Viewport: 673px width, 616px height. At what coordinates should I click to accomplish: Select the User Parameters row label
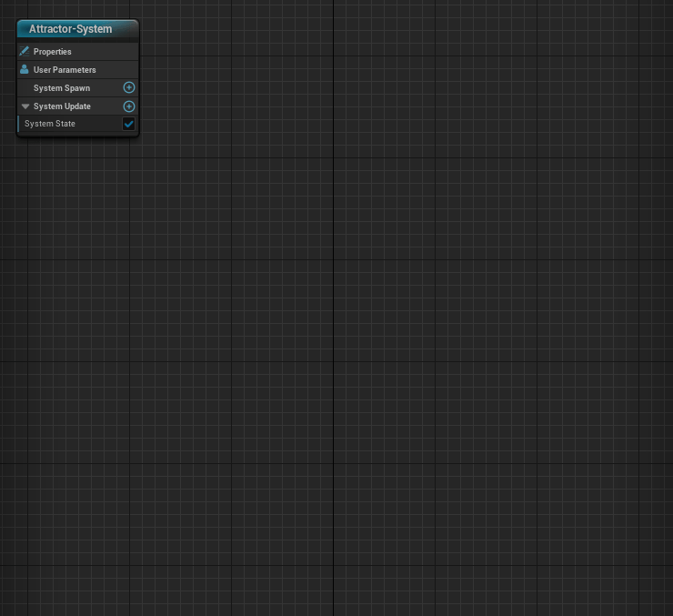65,70
